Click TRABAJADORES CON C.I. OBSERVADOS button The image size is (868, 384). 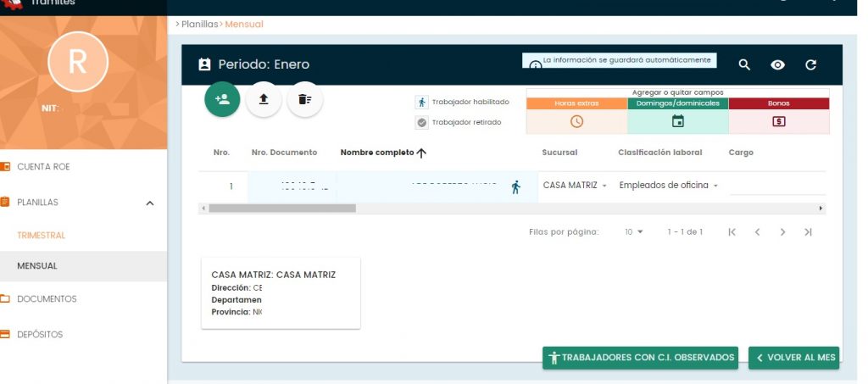(x=640, y=358)
